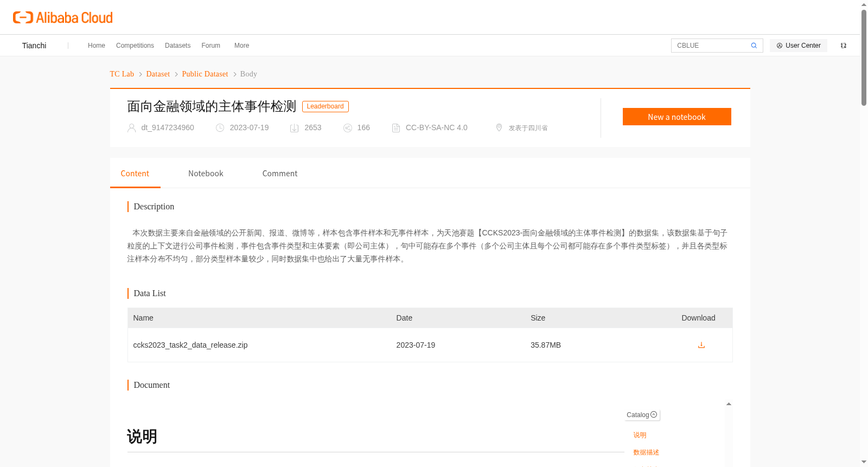Open the User Center button
This screenshot has height=467, width=868.
click(x=799, y=46)
